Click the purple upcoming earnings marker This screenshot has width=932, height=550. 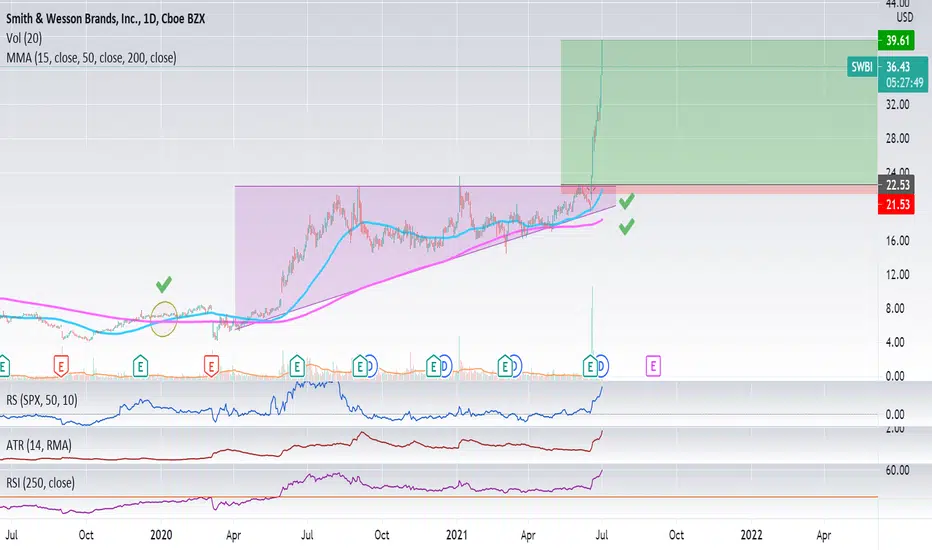(653, 366)
